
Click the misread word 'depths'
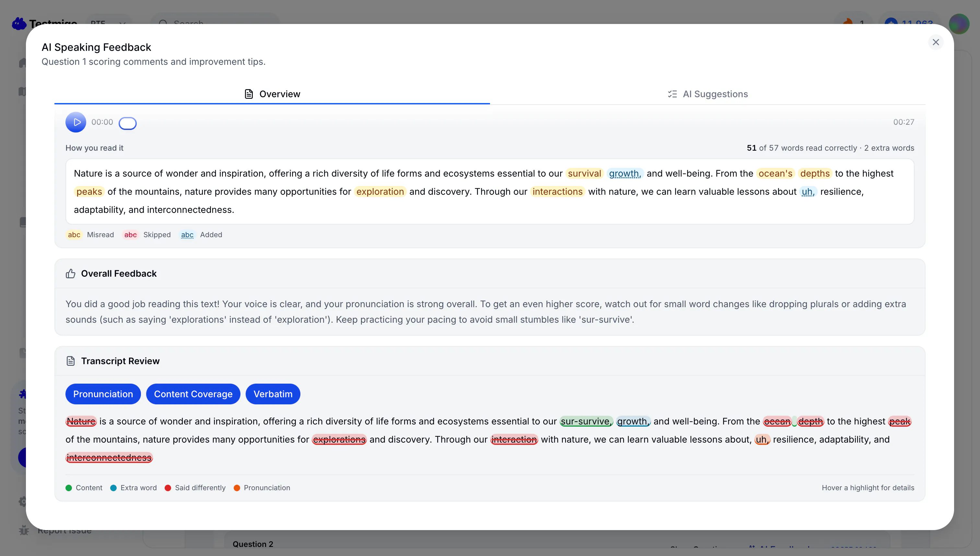(815, 173)
